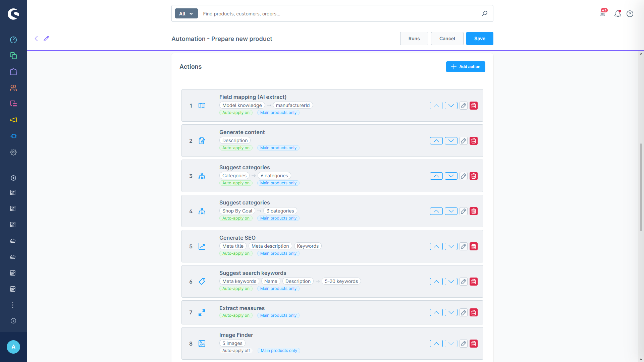
Task: Delete the Suggest search keywords action
Action: tap(474, 282)
